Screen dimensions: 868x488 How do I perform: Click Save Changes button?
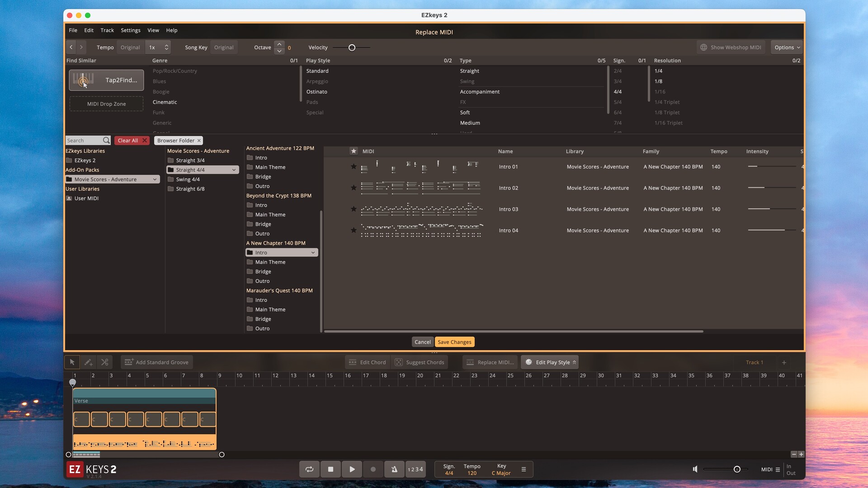(454, 342)
